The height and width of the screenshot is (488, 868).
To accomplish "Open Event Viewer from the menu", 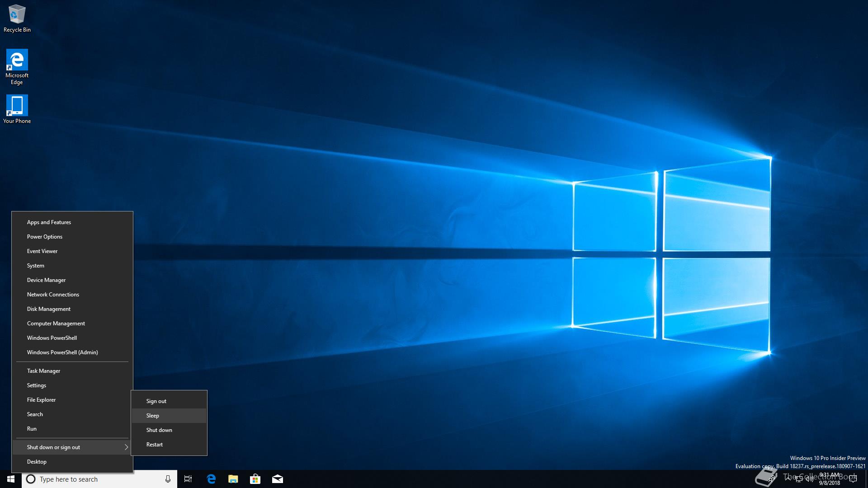I will [x=72, y=251].
